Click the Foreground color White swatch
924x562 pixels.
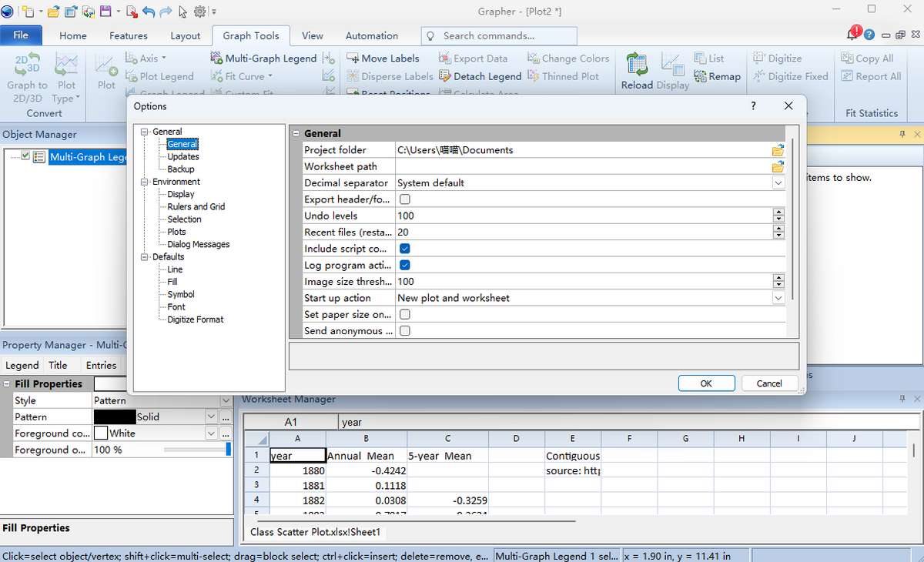pos(101,433)
